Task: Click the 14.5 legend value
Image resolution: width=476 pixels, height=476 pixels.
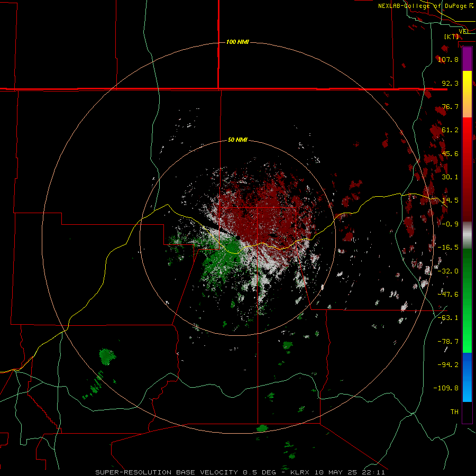Action: pos(450,200)
